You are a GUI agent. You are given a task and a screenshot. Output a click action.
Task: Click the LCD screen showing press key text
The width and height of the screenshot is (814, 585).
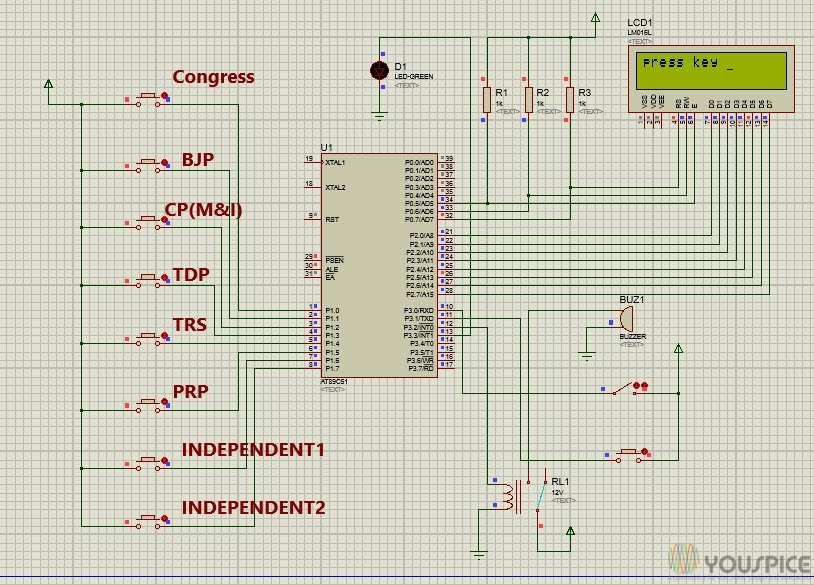[x=713, y=68]
